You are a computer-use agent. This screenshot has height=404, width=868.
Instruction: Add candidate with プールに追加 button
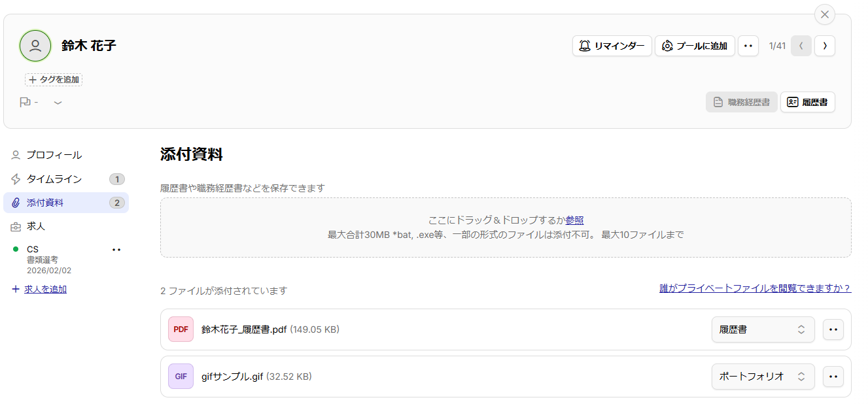[695, 46]
